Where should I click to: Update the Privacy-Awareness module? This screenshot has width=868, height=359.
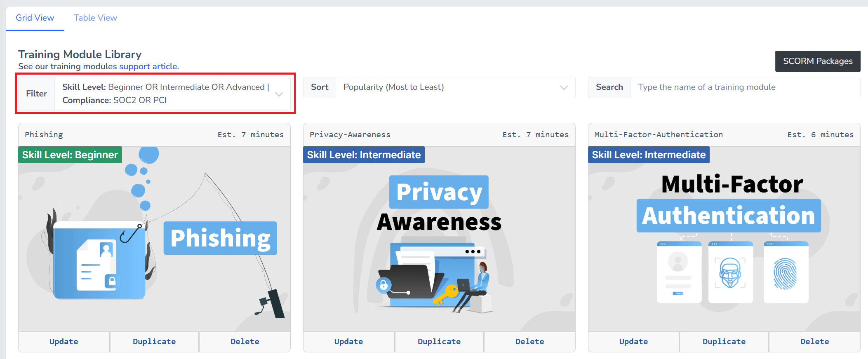pos(349,342)
